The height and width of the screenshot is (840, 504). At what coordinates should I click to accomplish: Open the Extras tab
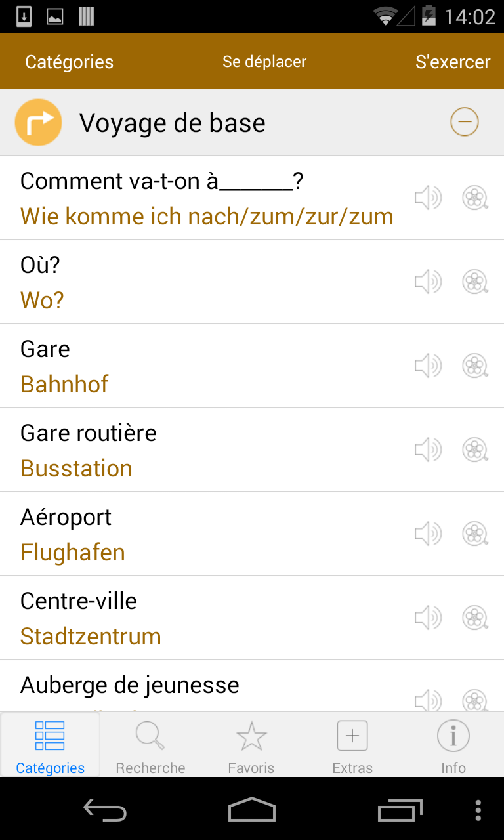click(352, 745)
